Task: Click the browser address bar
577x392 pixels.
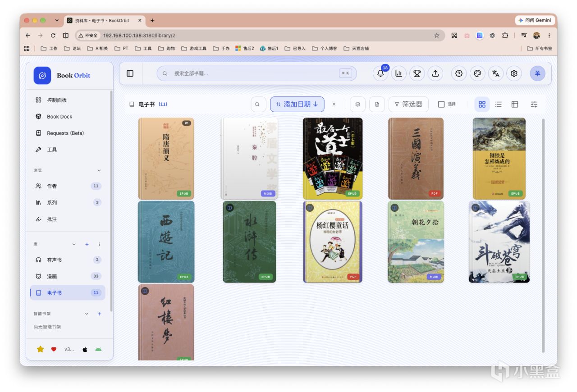Action: tap(259, 35)
